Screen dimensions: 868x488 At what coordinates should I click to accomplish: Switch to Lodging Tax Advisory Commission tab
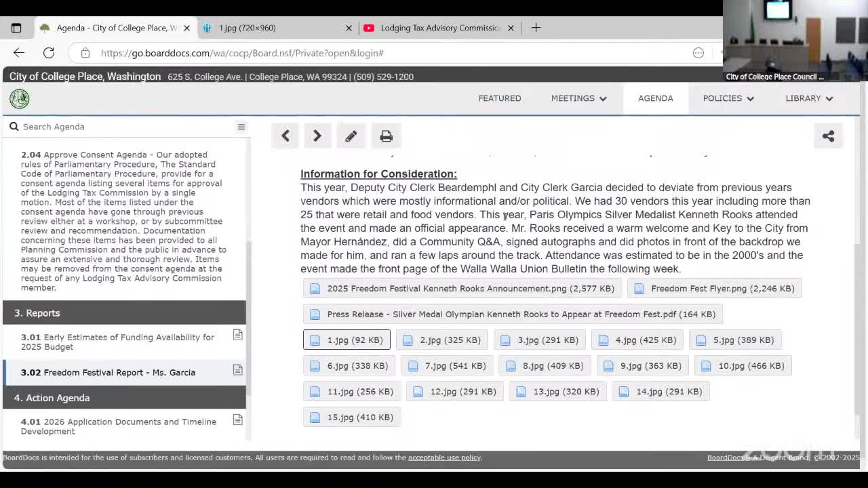[439, 28]
